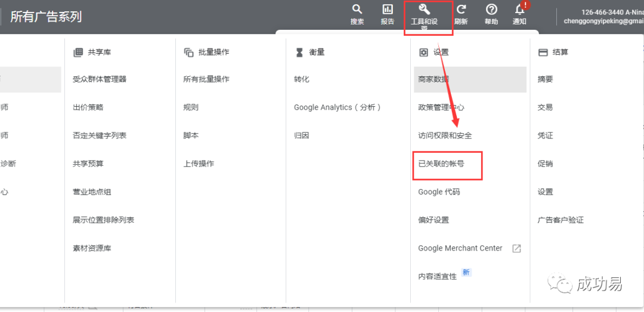
Task: Click the 结算 card icon
Action: pos(543,52)
